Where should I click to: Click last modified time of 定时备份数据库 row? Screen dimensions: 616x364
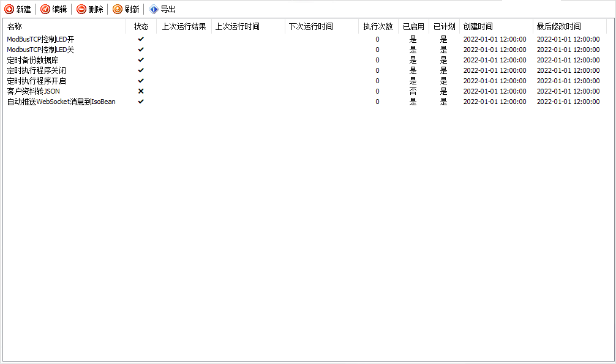568,60
